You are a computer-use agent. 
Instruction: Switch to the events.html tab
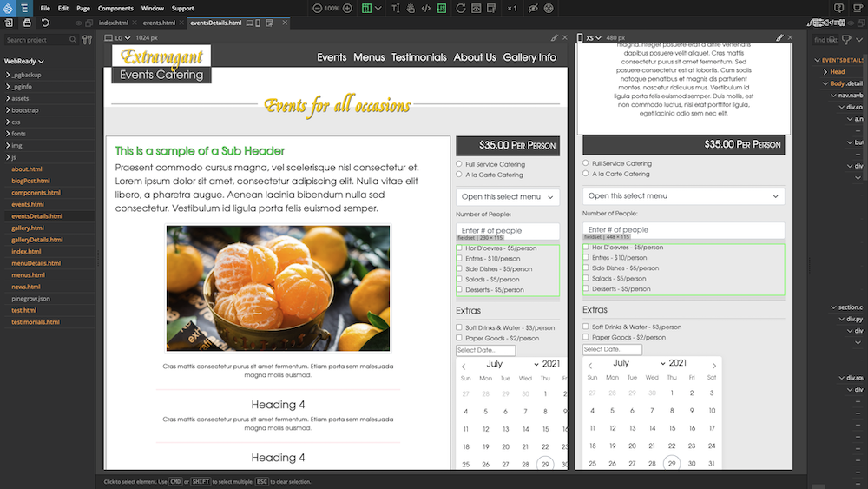(x=158, y=23)
